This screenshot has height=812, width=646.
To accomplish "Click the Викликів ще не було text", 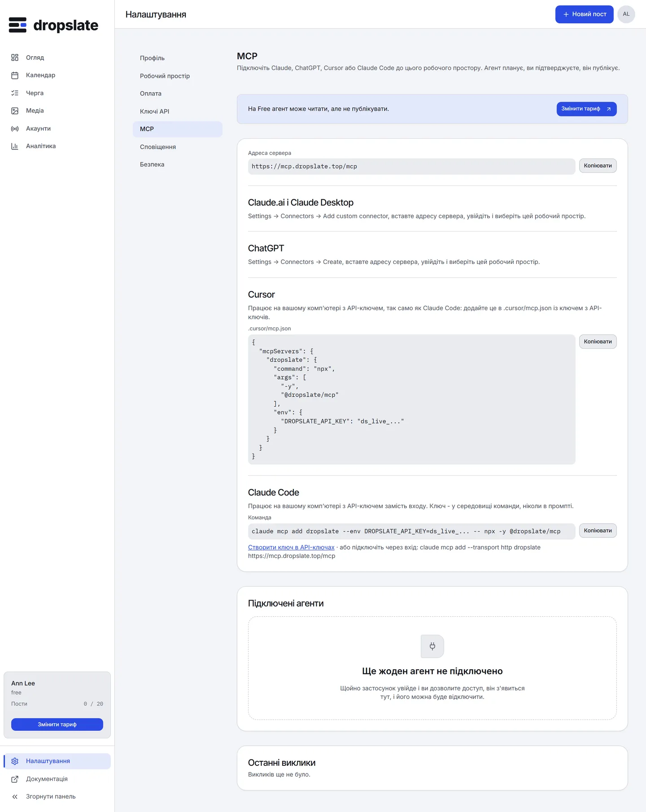I will tap(279, 774).
